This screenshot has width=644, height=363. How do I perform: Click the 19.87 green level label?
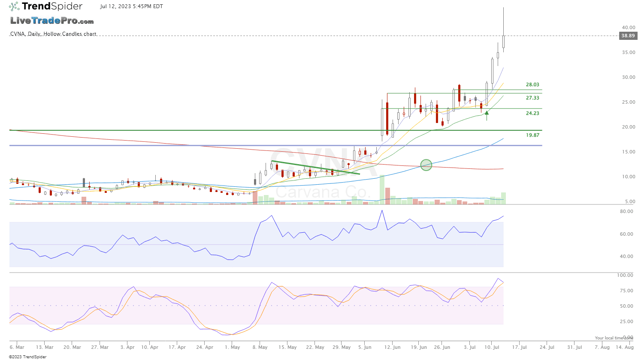point(532,135)
